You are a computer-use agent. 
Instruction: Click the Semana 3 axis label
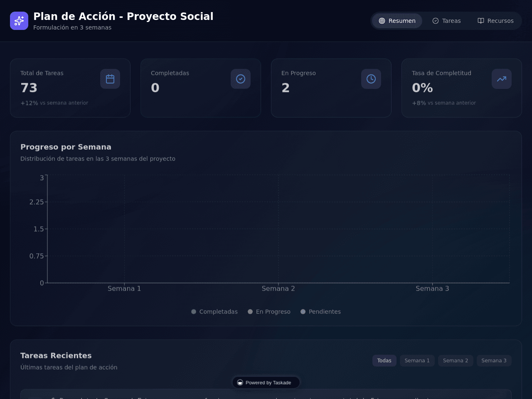(x=432, y=288)
